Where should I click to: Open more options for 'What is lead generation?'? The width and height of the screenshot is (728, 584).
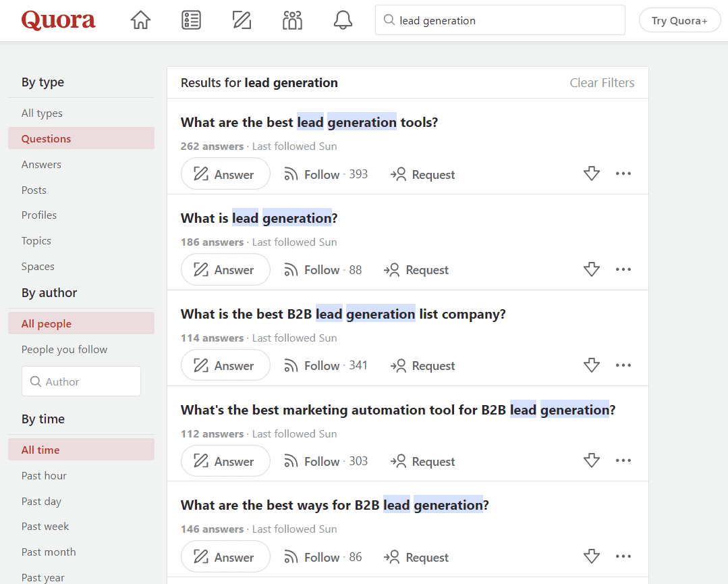pos(623,269)
